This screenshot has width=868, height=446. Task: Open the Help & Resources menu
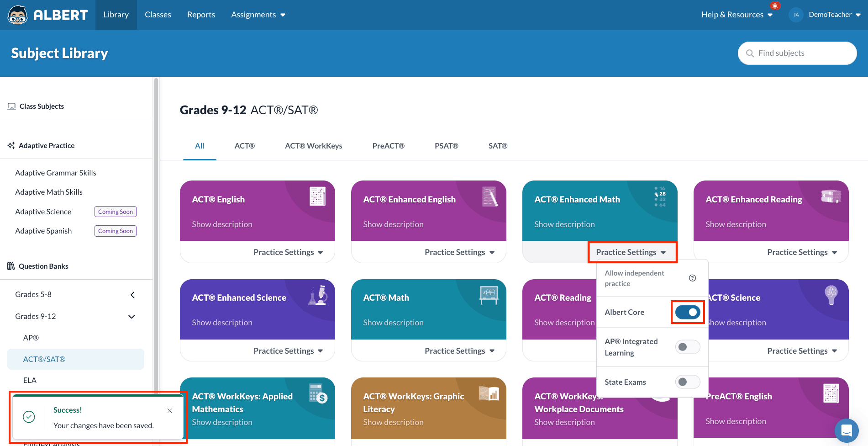click(x=737, y=15)
